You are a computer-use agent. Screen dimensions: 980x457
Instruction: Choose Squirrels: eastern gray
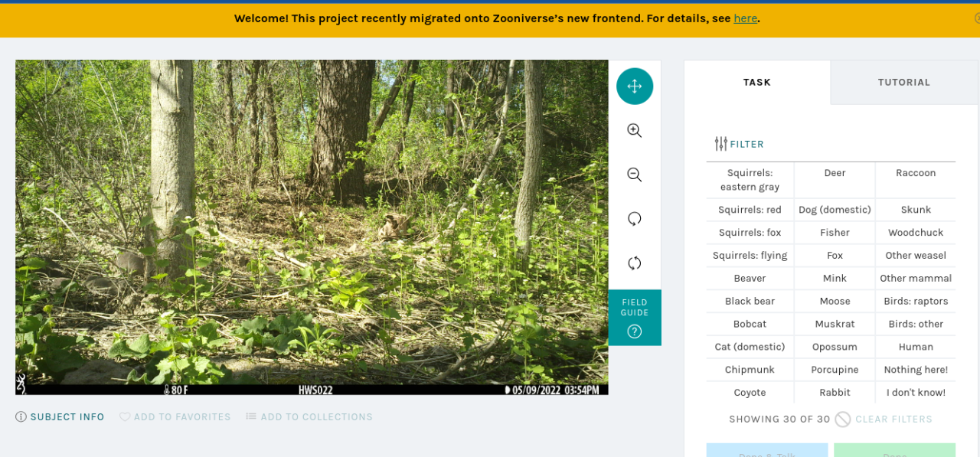pyautogui.click(x=750, y=180)
